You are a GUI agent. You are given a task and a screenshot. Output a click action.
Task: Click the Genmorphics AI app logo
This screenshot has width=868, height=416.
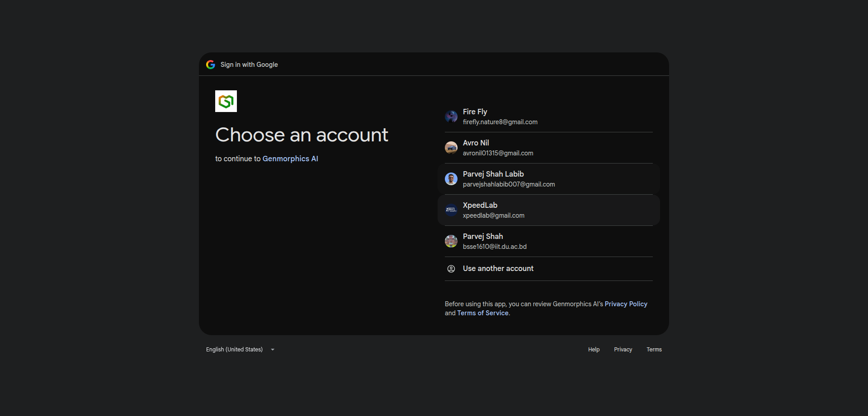click(x=226, y=101)
